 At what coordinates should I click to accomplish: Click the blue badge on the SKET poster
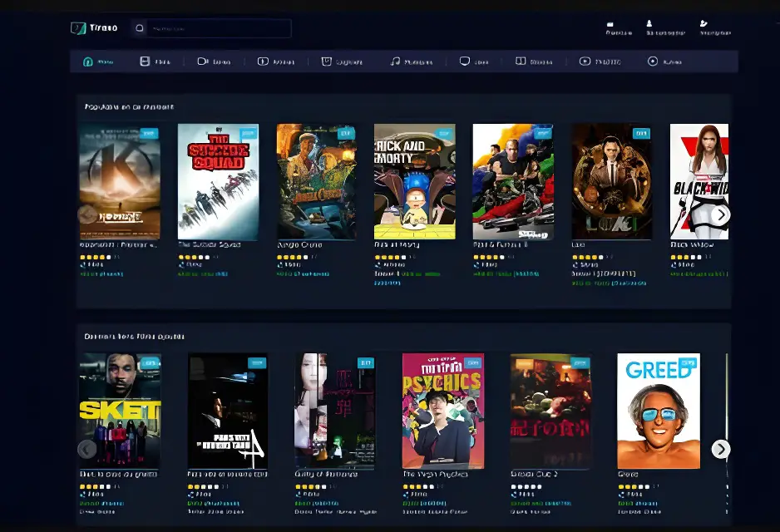tap(150, 363)
